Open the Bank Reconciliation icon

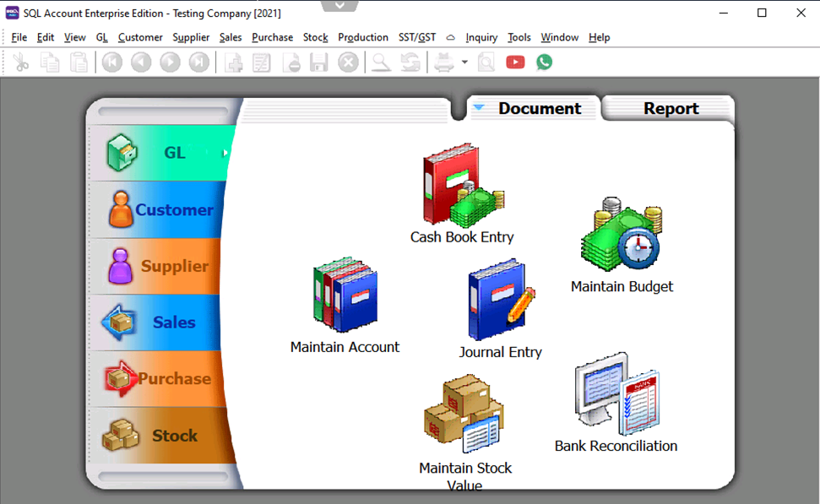tap(616, 394)
